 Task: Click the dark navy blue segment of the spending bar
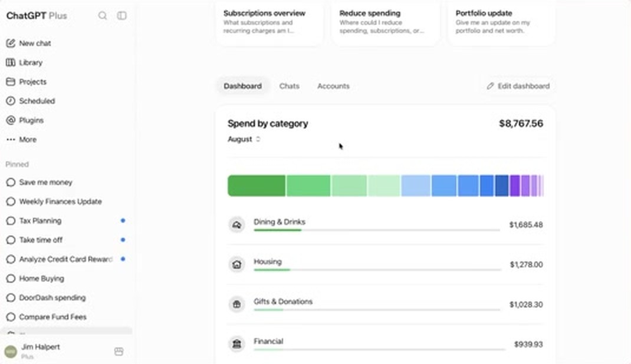(501, 186)
